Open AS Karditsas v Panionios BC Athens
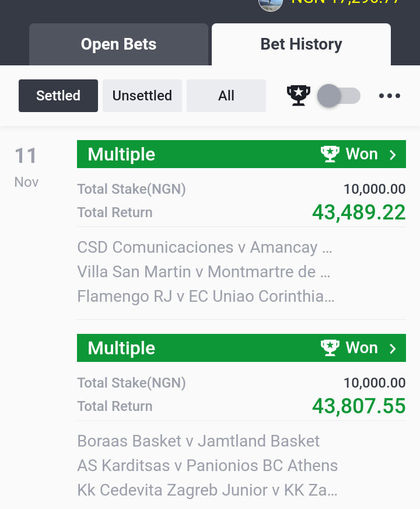This screenshot has height=509, width=420. [x=208, y=465]
